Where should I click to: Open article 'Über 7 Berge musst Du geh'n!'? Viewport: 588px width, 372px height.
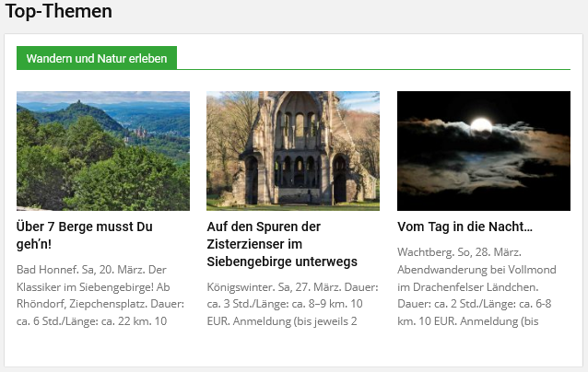tap(85, 236)
